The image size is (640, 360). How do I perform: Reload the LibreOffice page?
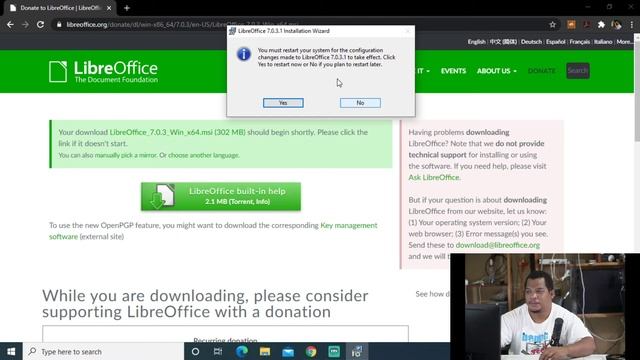pyautogui.click(x=40, y=24)
